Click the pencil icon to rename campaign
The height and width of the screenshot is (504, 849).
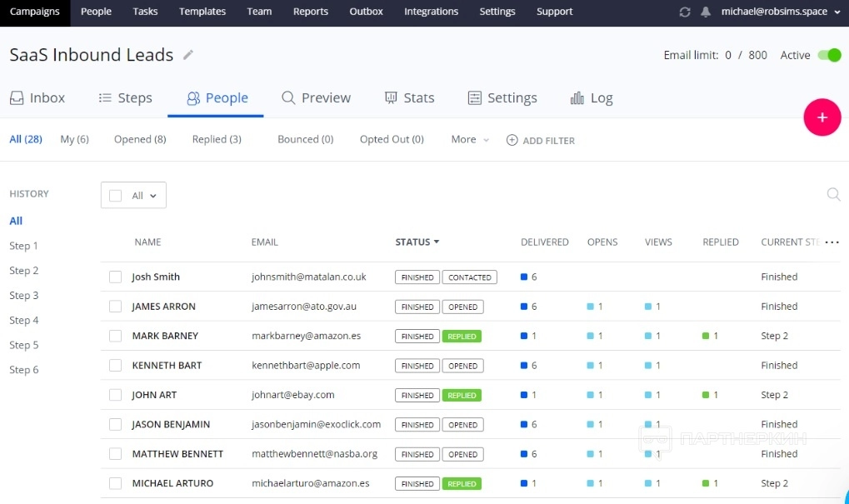[x=188, y=55]
